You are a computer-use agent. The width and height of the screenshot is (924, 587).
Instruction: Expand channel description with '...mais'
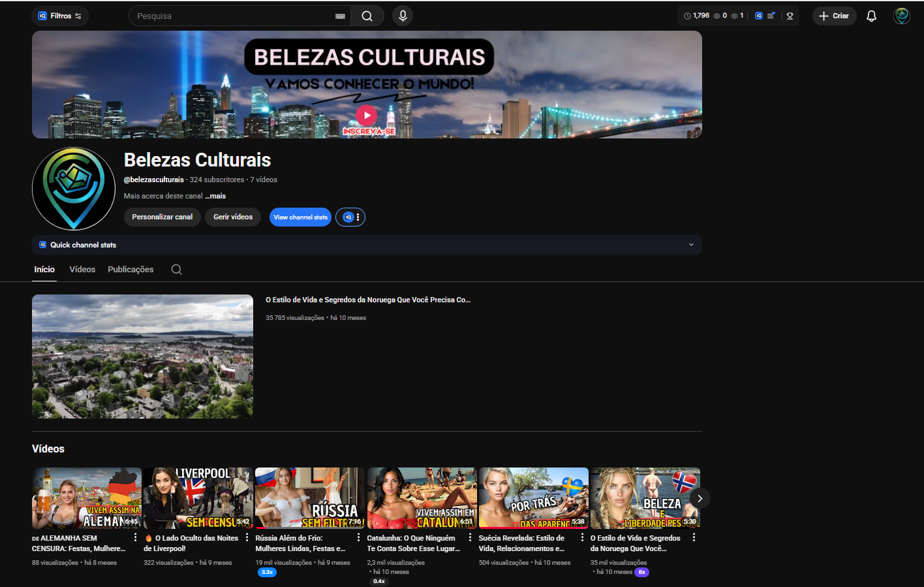tap(215, 196)
